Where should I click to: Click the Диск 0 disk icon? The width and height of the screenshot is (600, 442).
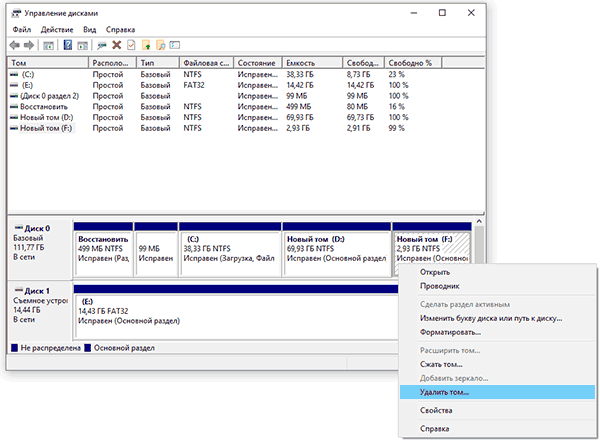click(19, 228)
